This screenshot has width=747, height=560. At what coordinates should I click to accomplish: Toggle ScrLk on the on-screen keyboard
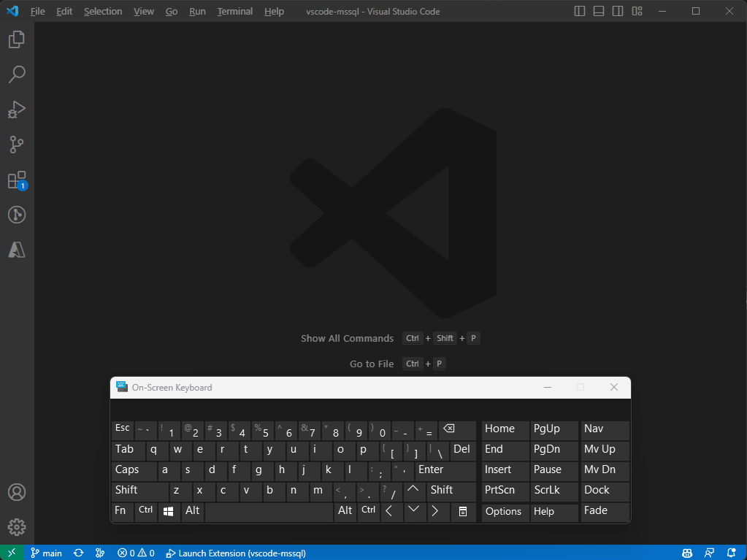click(553, 491)
